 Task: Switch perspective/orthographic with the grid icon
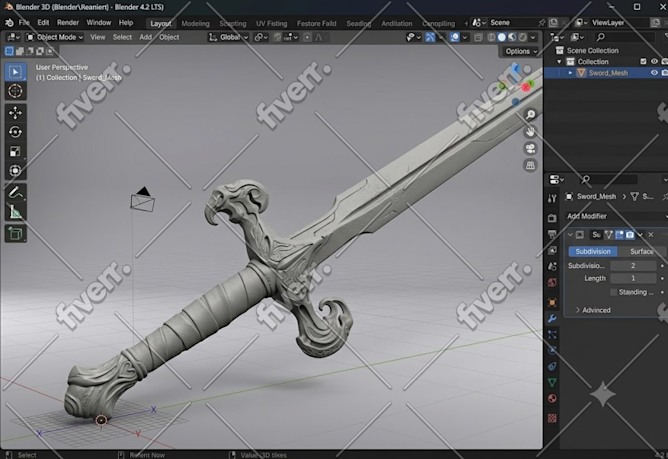(530, 165)
